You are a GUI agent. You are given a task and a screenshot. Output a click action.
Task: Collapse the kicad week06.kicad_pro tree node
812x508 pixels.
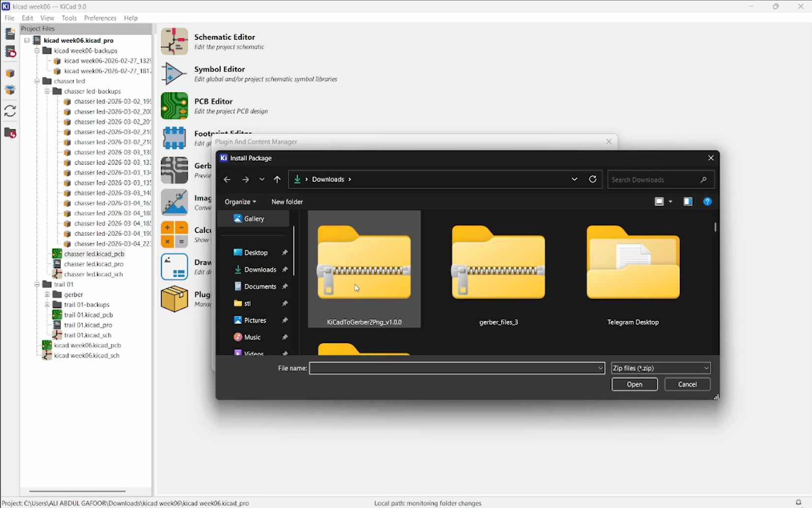[x=27, y=40]
